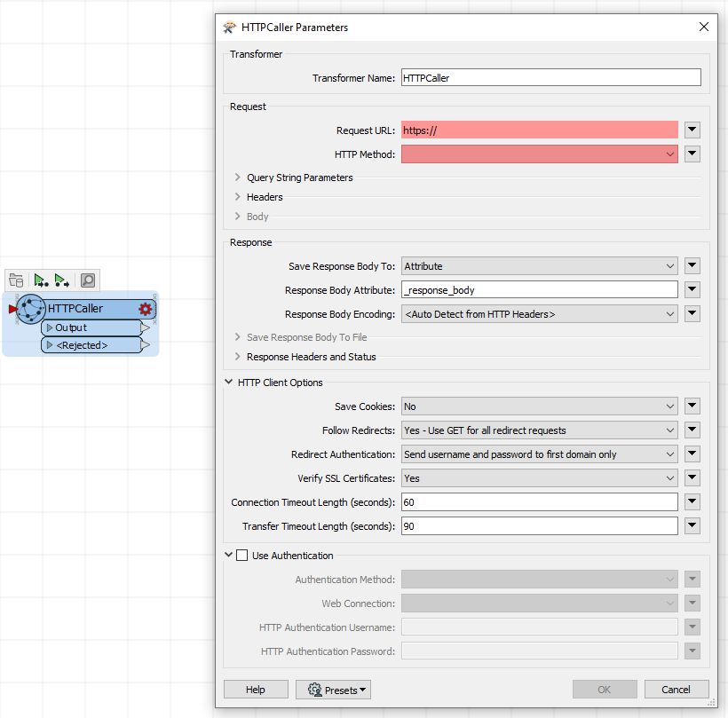The width and height of the screenshot is (728, 718).
Task: Open HTTP Method value options arrow menu
Action: [x=692, y=154]
